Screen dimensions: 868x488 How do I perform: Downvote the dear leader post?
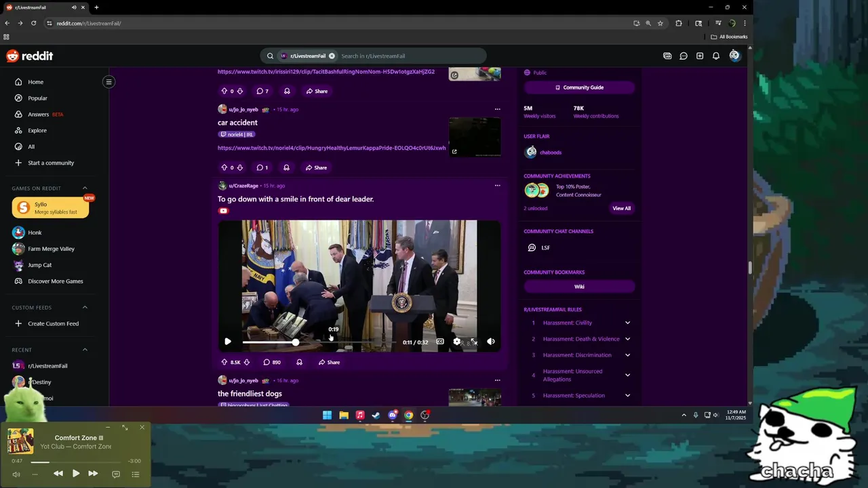tap(246, 363)
